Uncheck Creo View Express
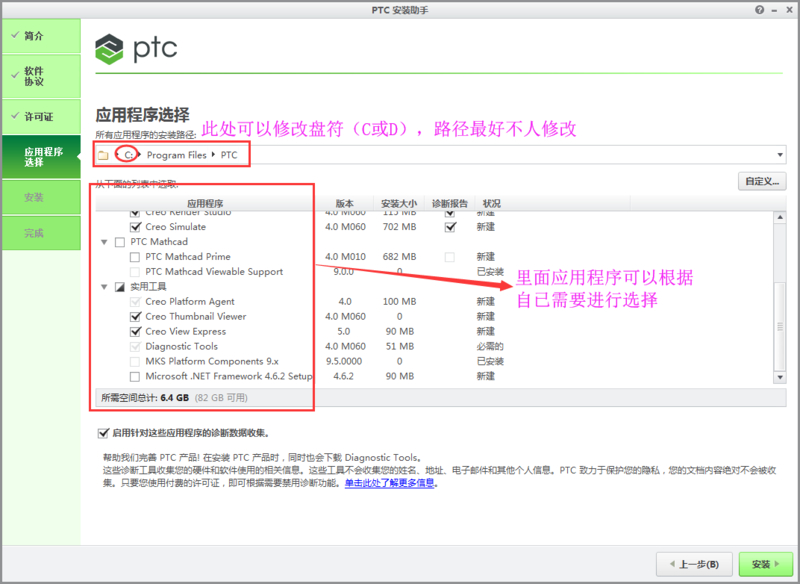 pos(135,332)
